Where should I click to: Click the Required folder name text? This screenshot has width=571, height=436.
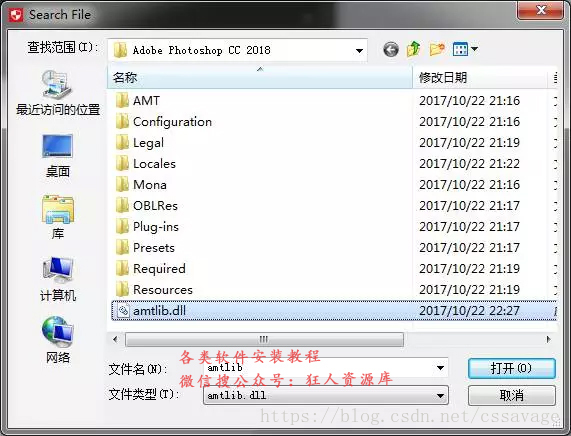160,269
